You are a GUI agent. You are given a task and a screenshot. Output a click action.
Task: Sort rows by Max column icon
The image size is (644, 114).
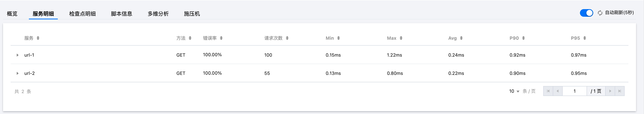click(x=401, y=38)
